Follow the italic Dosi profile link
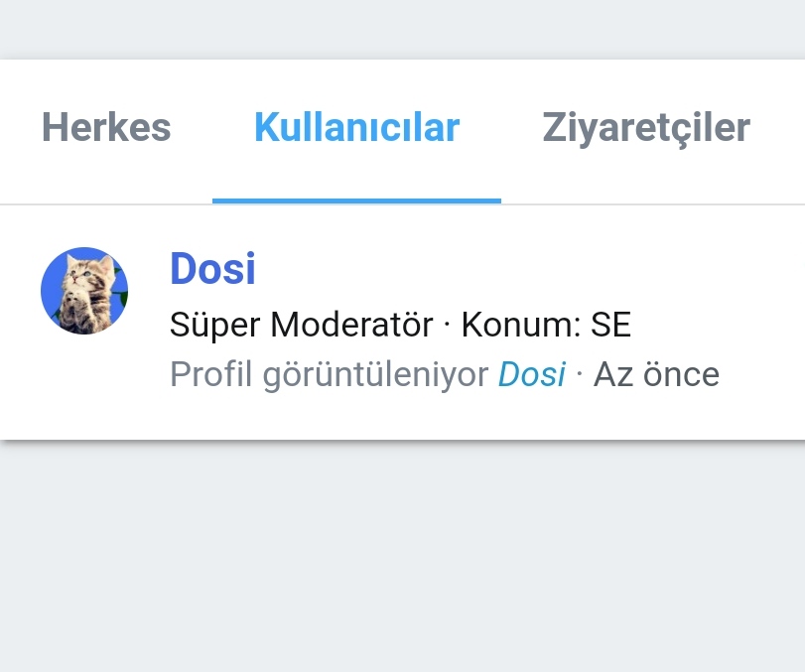805x672 pixels. tap(531, 375)
